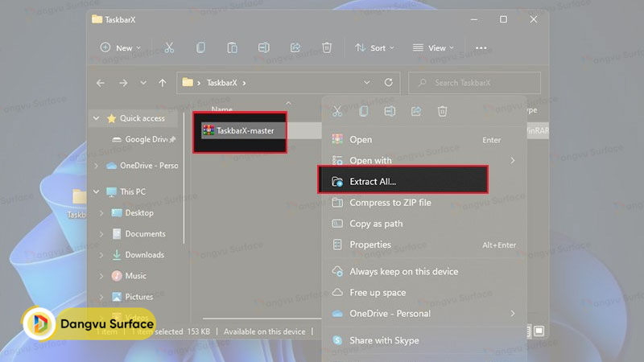644x362 pixels.
Task: Click Rename icon in the context menu
Action: 390,111
